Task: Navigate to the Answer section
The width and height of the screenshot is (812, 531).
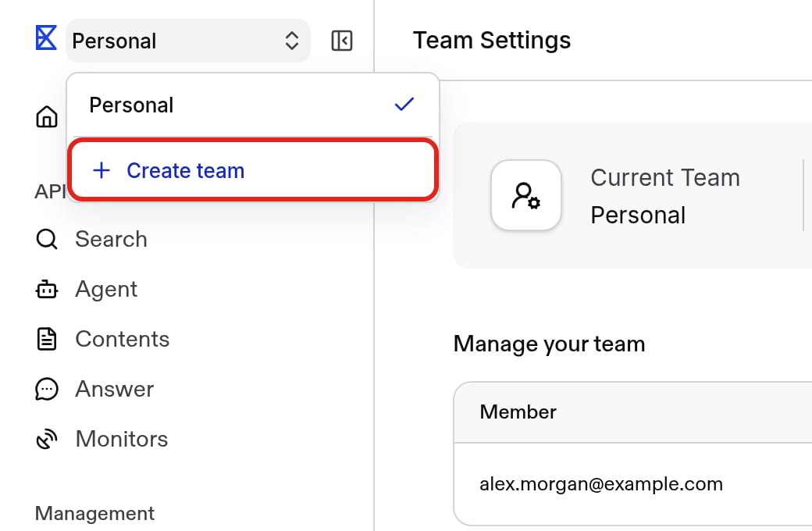Action: (115, 389)
